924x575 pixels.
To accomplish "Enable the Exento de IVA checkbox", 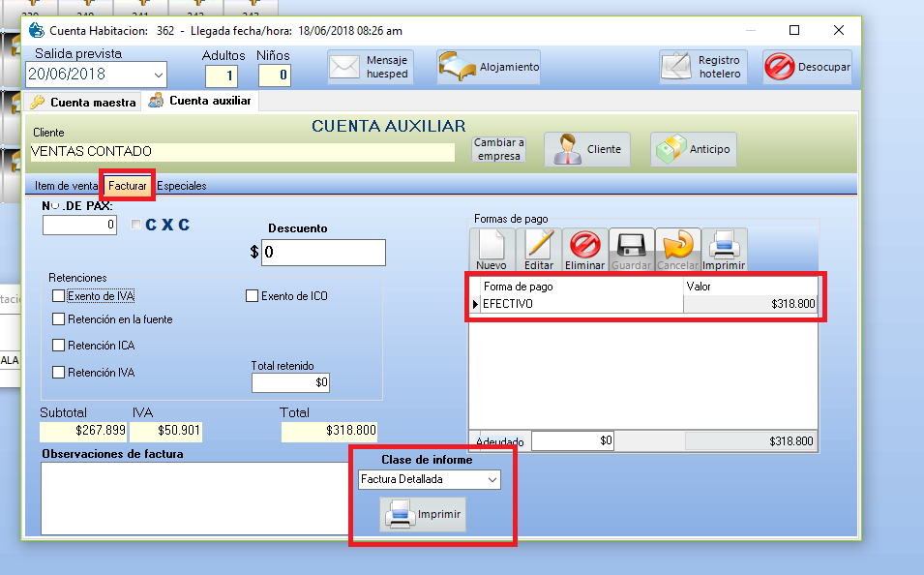I will point(59,296).
